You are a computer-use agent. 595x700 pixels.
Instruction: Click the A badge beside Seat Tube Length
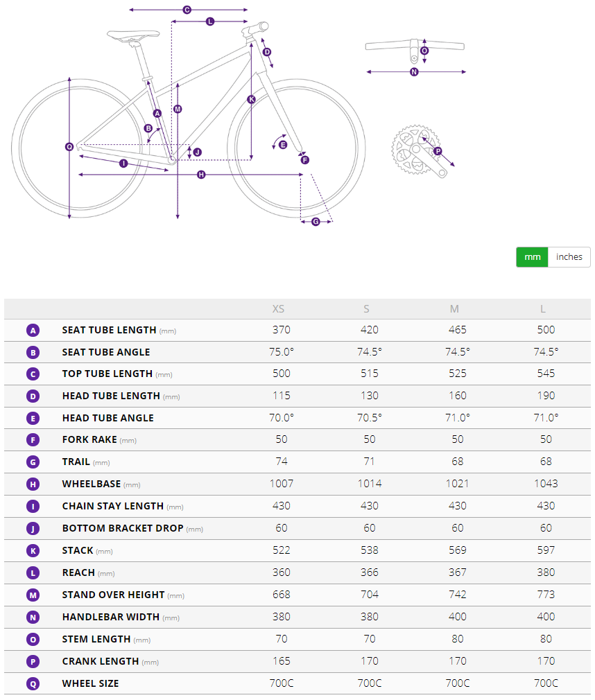[33, 331]
